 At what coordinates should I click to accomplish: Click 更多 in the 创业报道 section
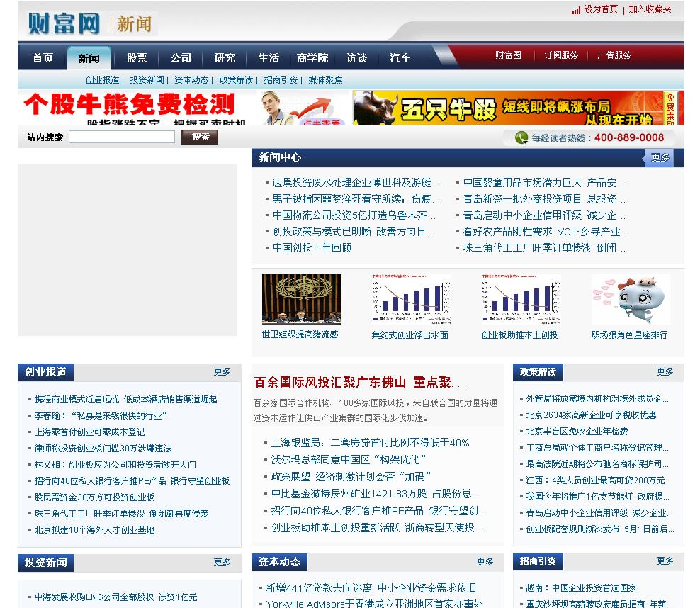point(222,371)
